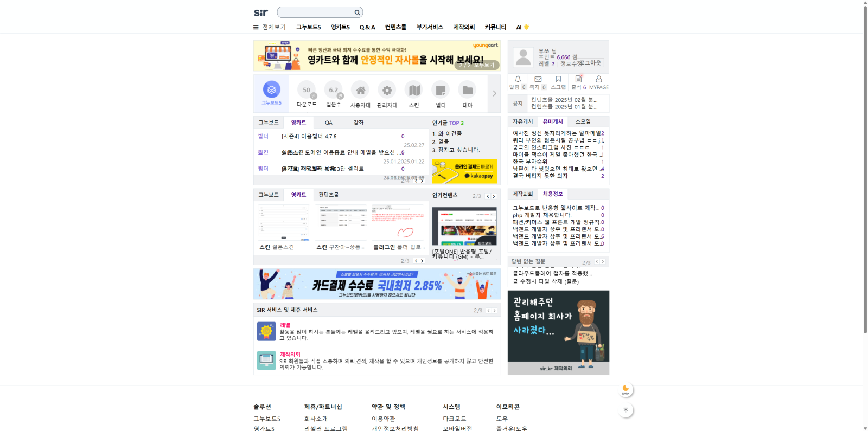
Task: Select the 제작의뢰 tab in sidebar
Action: (x=523, y=194)
